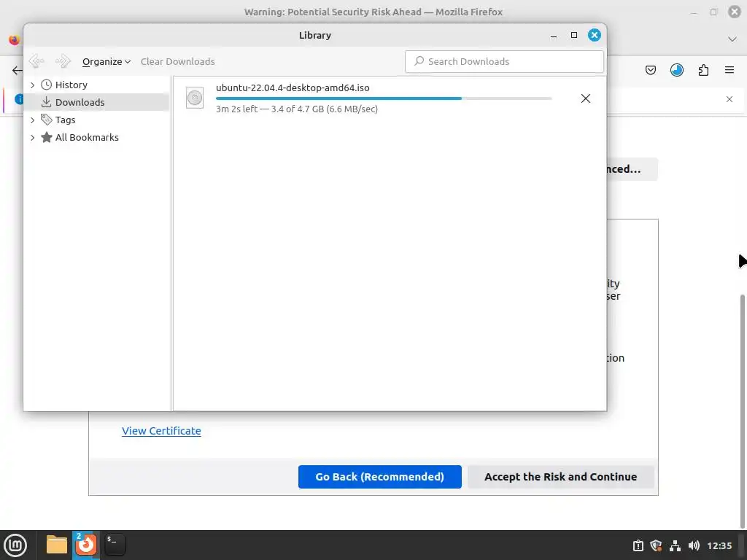
Task: Click Firefox browser back arrow
Action: (18, 71)
